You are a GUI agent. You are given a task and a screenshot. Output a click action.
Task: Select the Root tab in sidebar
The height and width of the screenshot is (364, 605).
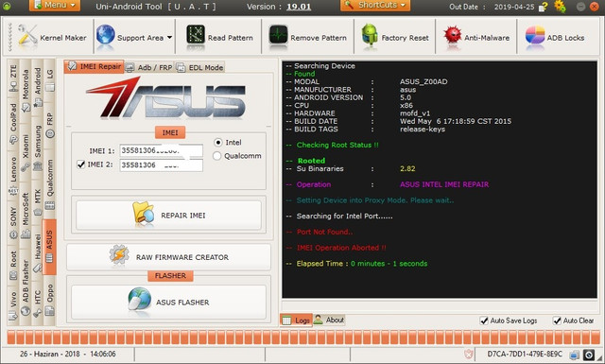tap(13, 265)
